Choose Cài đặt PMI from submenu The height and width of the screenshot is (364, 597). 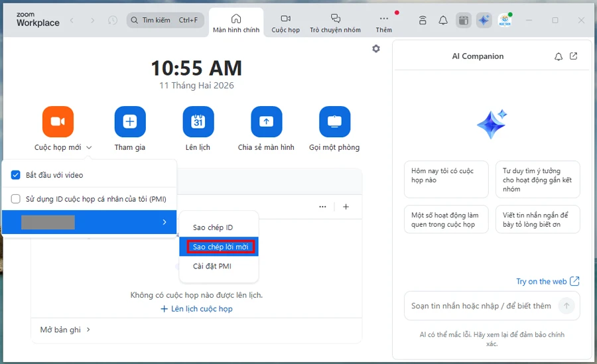point(212,266)
